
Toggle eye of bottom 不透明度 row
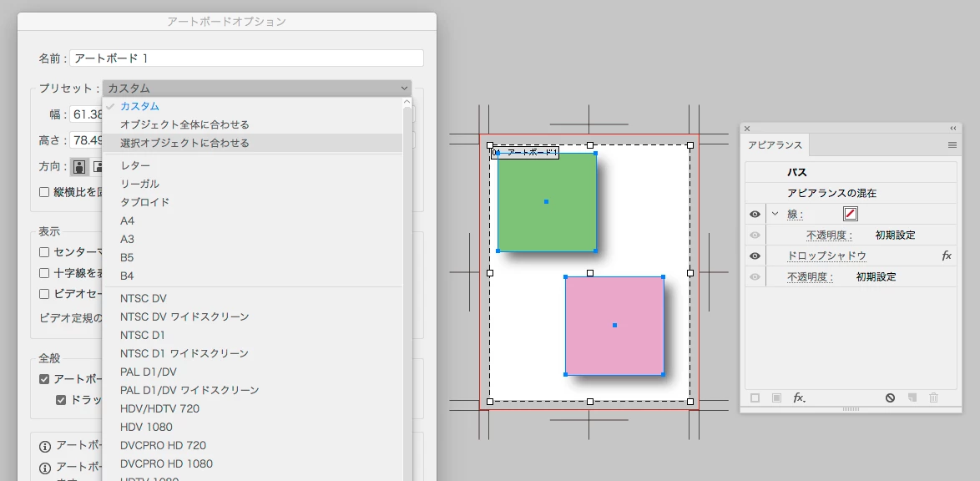point(755,277)
